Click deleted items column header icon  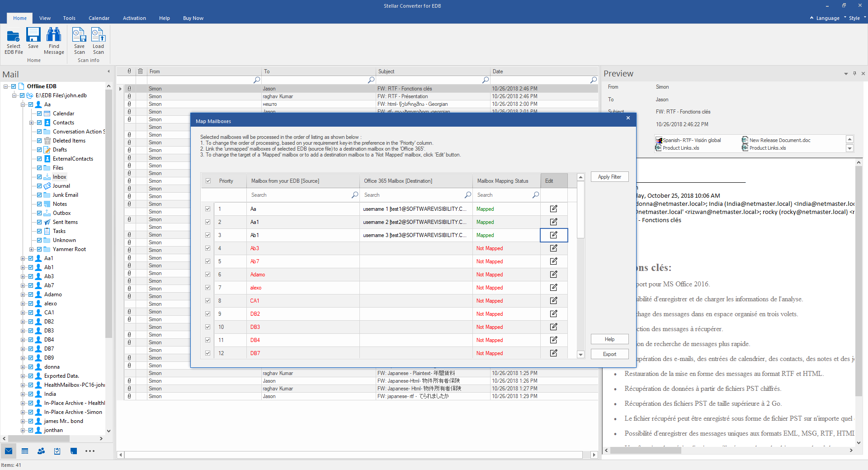[141, 71]
